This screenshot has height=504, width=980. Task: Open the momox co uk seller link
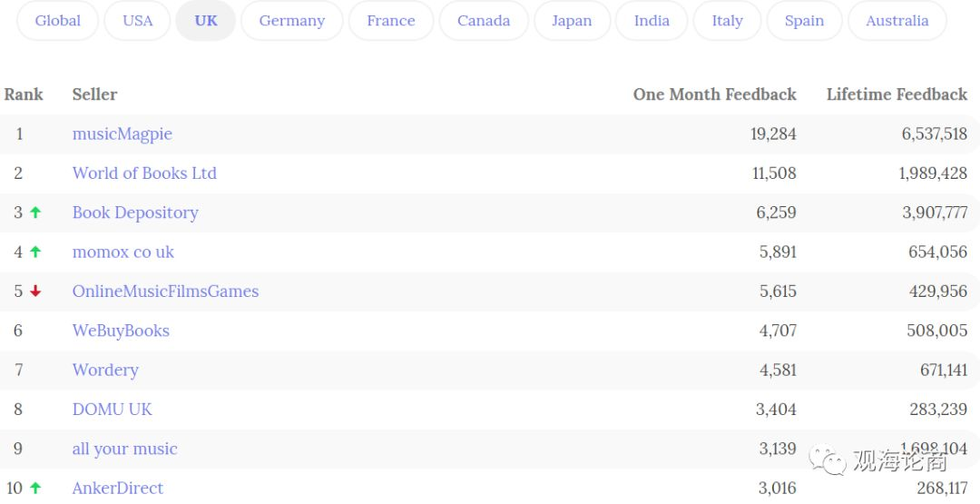[x=123, y=252]
